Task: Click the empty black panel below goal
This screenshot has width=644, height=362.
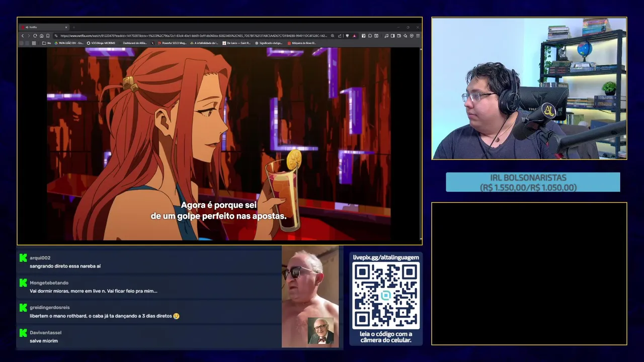Action: pyautogui.click(x=529, y=274)
